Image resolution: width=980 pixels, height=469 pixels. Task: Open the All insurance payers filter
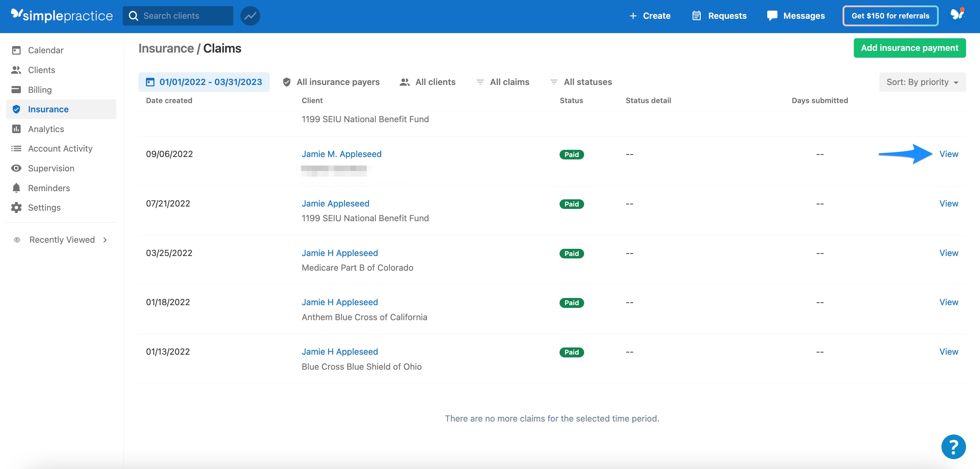pyautogui.click(x=331, y=82)
